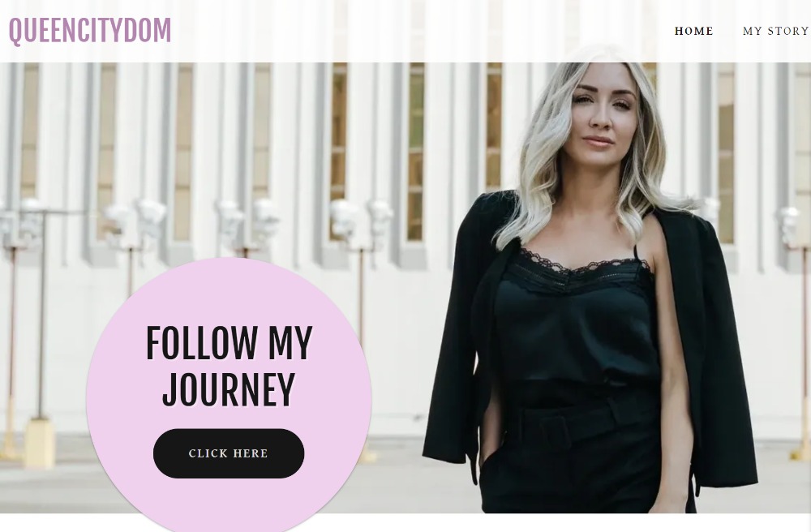Select the FOLLOW MY JOURNEY heading

click(230, 366)
